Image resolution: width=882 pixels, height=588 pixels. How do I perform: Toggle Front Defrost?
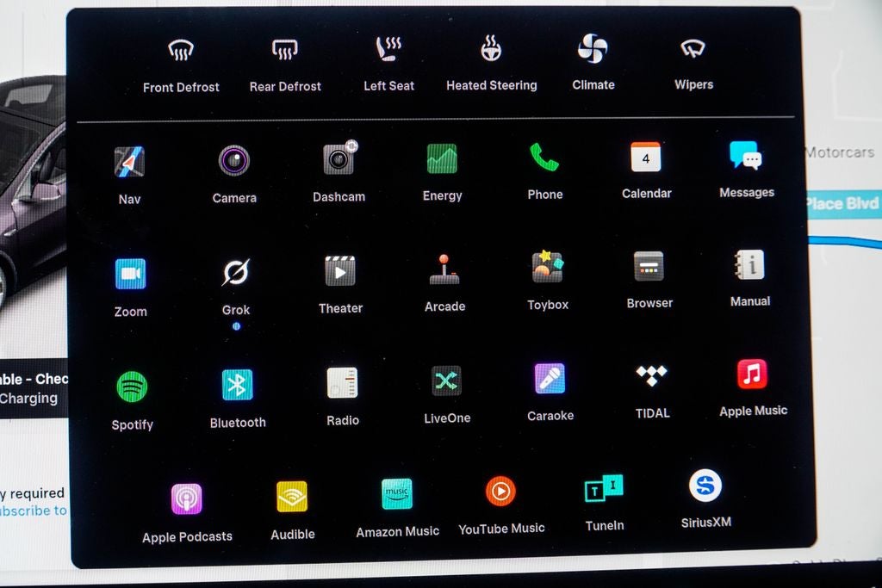tap(181, 51)
